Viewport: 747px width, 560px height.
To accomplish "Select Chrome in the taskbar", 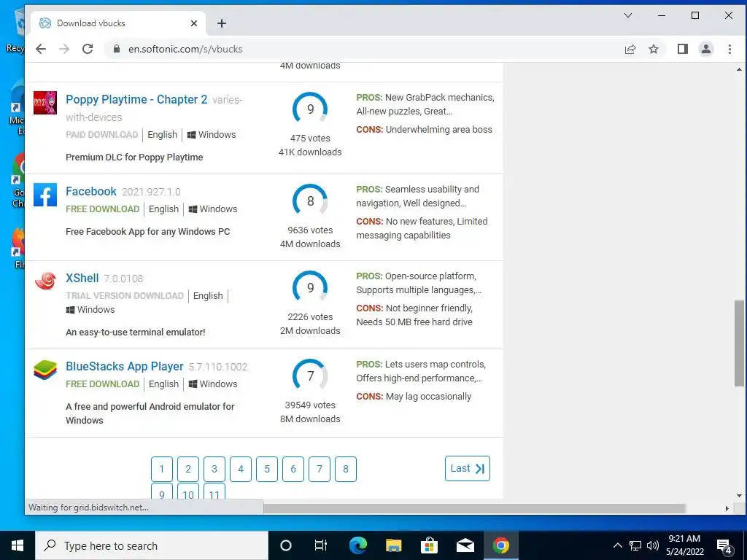I will tap(500, 545).
